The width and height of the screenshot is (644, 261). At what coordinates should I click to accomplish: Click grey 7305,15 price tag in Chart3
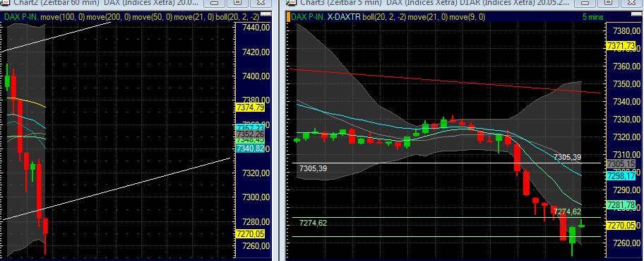[621, 164]
